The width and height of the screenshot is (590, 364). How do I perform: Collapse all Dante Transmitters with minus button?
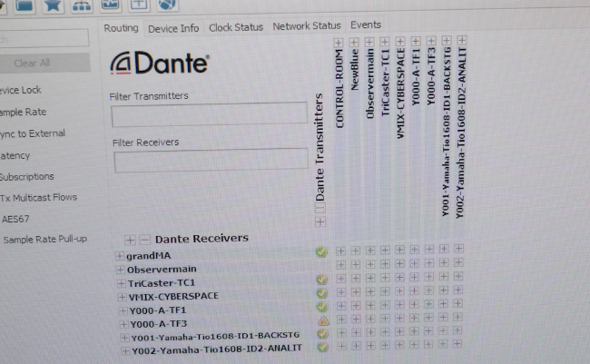point(320,208)
